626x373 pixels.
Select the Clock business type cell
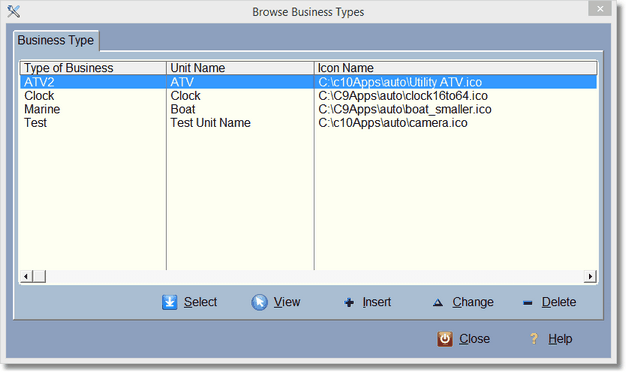[x=39, y=96]
